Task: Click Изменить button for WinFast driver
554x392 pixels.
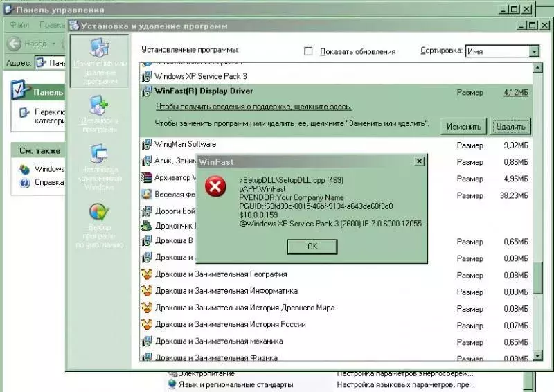Action: point(463,127)
